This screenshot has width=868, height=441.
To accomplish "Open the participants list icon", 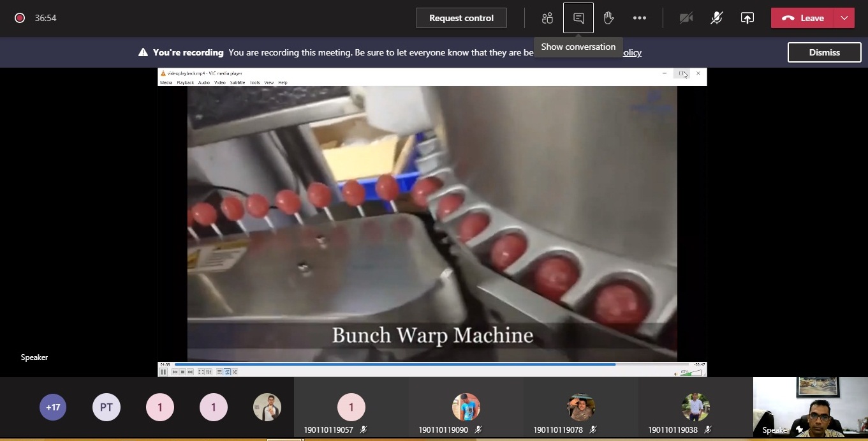I will click(547, 18).
